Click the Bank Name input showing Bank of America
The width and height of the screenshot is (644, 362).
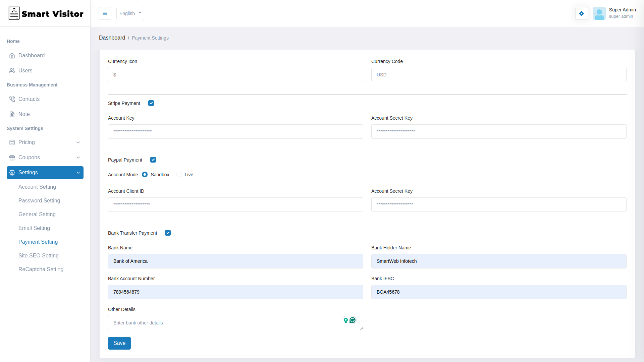point(235,261)
